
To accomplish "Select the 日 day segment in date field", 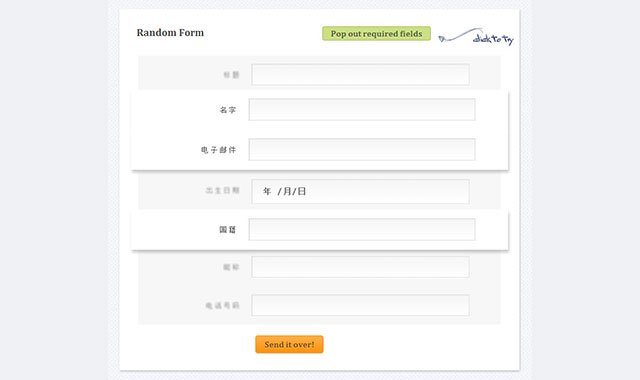I will pos(302,191).
